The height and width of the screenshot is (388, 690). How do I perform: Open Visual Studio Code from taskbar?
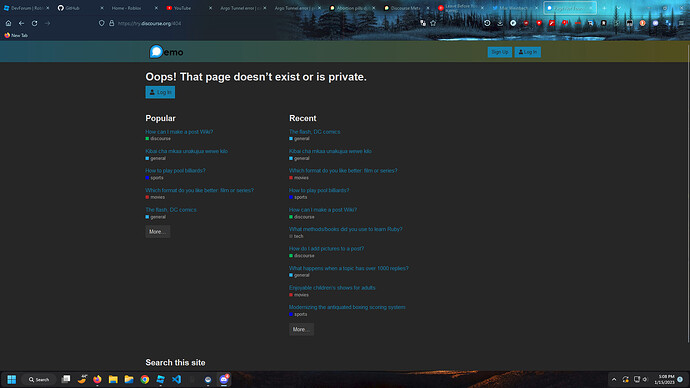(176, 379)
